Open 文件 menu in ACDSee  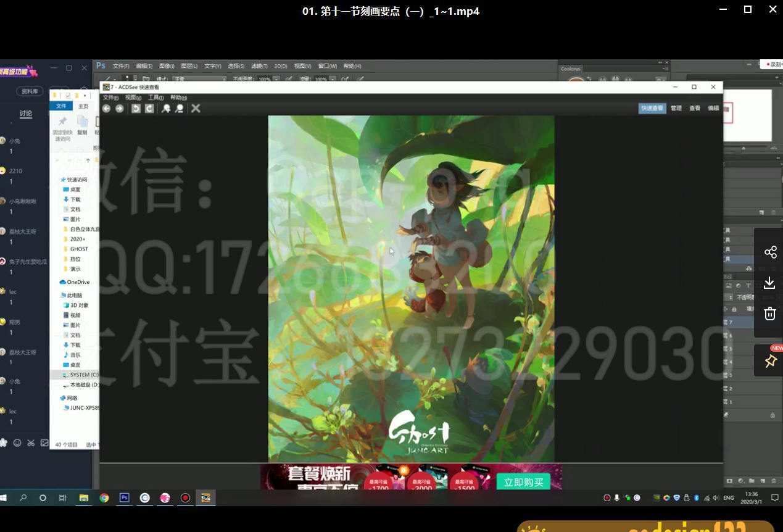[110, 98]
